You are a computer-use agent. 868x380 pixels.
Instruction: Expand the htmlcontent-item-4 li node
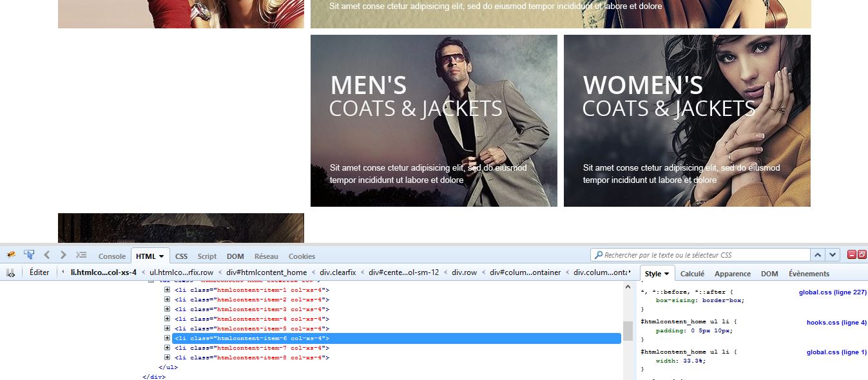tap(167, 319)
